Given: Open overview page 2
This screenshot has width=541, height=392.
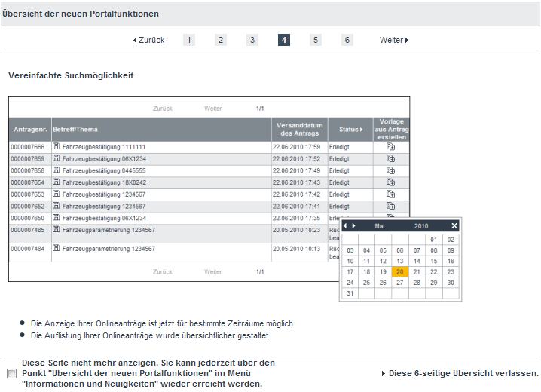Looking at the screenshot, I should pos(221,40).
